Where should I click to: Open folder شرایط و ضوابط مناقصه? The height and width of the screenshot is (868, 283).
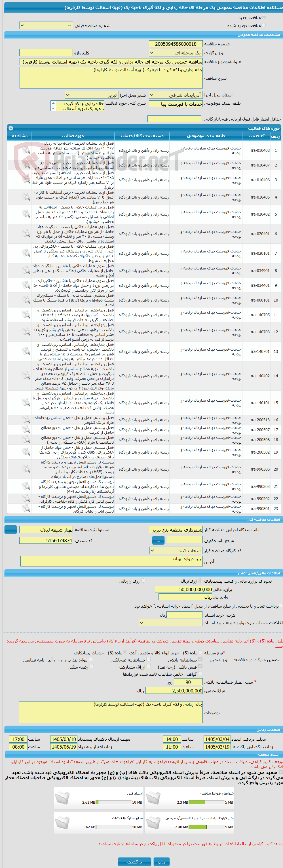153,798
